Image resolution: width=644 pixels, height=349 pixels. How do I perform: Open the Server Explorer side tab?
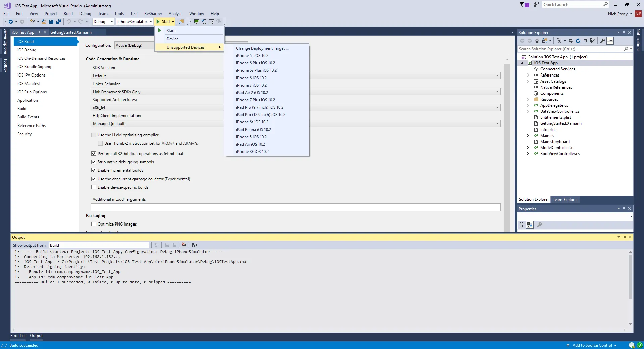(x=5, y=42)
